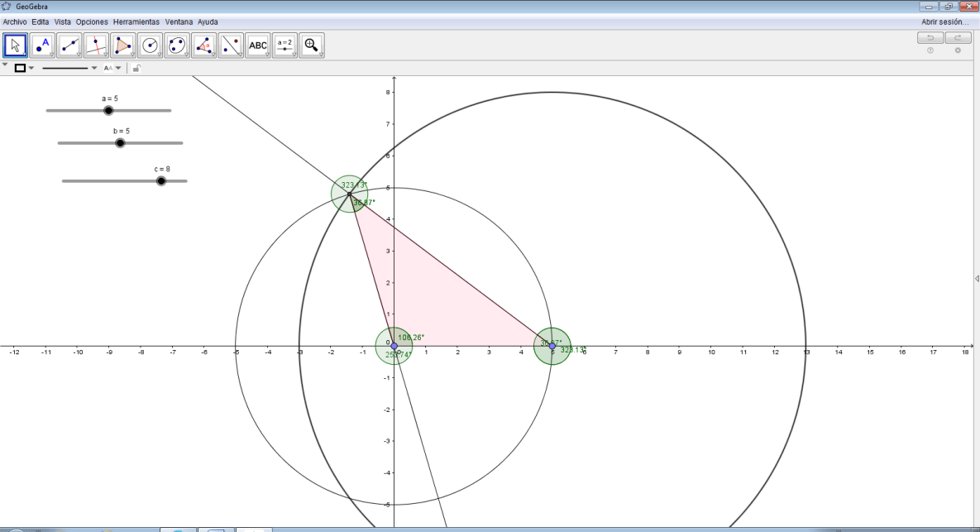Select the Zoom magnifier tool
Image resolution: width=980 pixels, height=532 pixels.
tap(311, 46)
